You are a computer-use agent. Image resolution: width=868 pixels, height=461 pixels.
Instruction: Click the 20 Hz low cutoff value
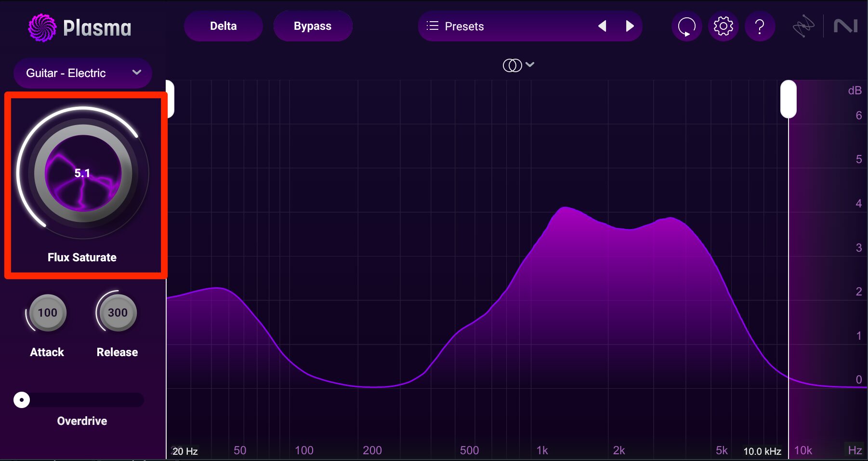pyautogui.click(x=185, y=451)
